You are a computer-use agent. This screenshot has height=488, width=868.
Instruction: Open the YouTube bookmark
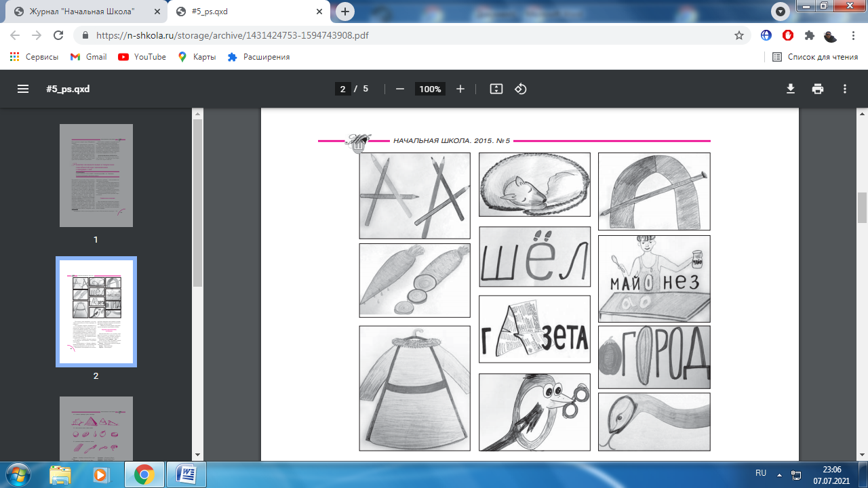pyautogui.click(x=142, y=57)
